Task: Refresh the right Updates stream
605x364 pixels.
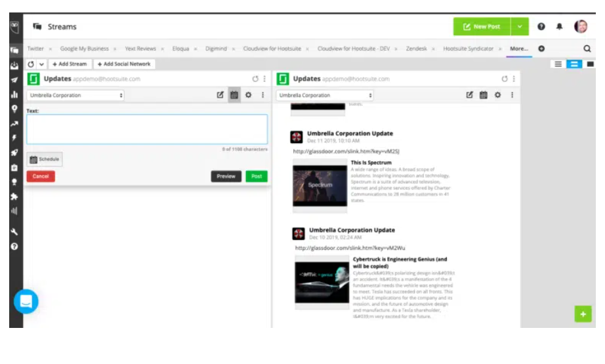Action: click(505, 79)
